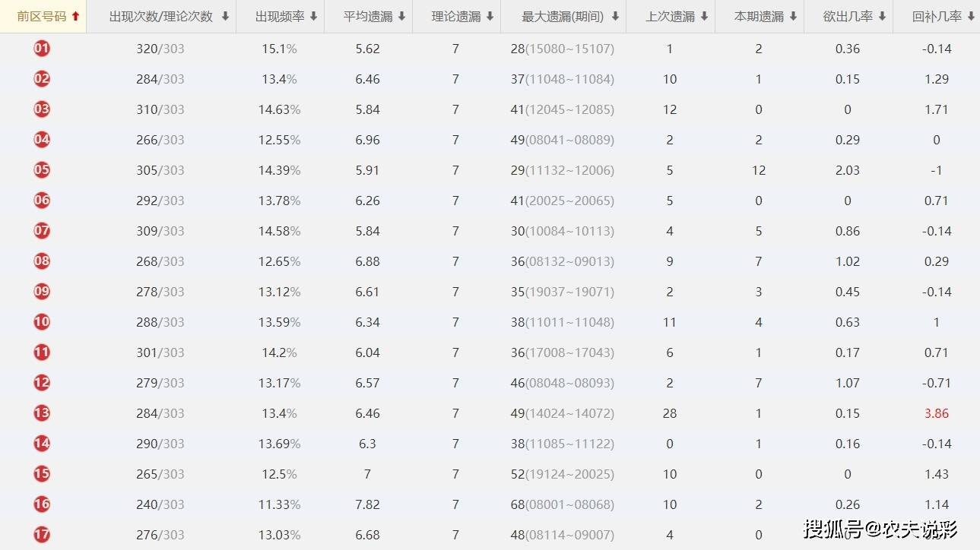Choose red ball number 12

click(42, 383)
